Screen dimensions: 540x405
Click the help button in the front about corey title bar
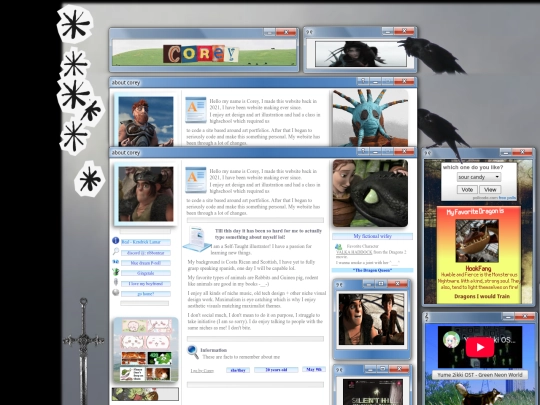[363, 151]
